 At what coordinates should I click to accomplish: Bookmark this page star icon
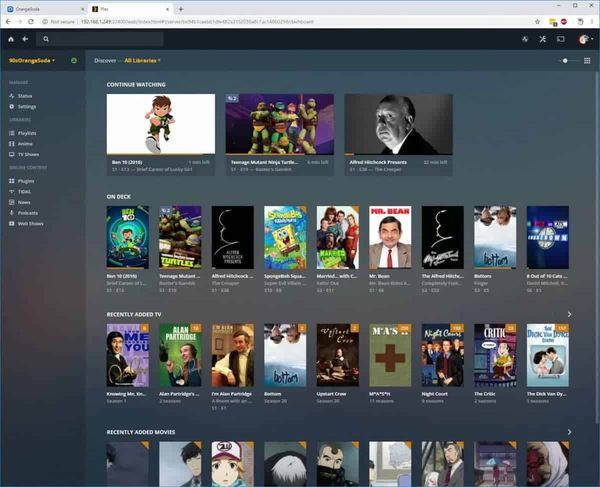(537, 22)
